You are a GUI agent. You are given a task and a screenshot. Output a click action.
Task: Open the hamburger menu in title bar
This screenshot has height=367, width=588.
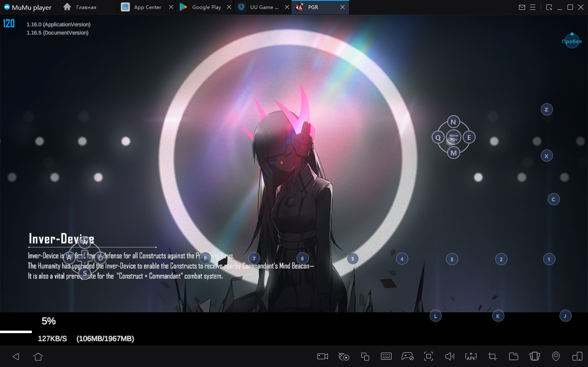click(x=532, y=7)
